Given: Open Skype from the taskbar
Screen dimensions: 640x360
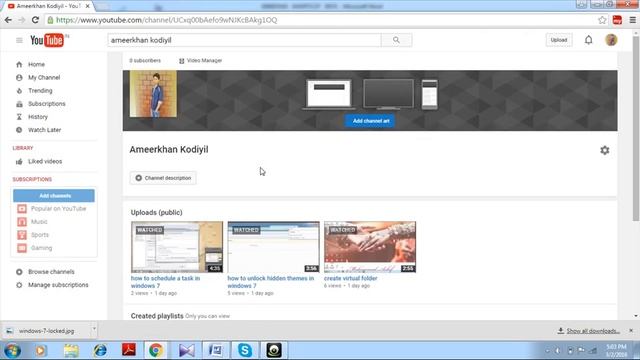Looking at the screenshot, I should [x=245, y=350].
